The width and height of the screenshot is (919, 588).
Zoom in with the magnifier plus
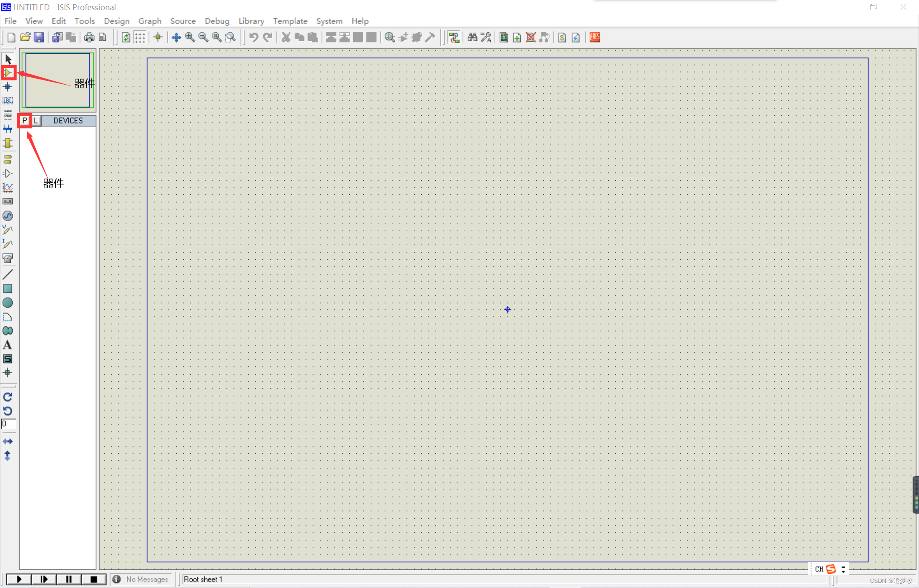coord(190,37)
